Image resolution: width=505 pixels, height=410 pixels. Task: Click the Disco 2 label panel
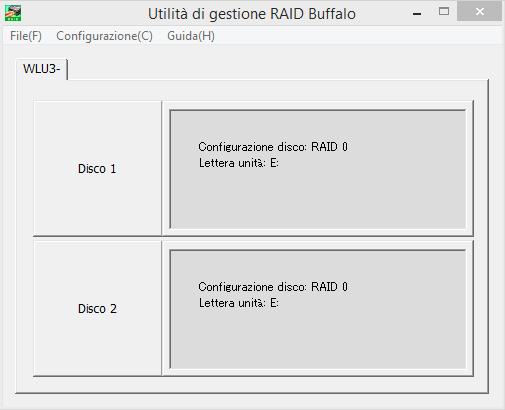coord(97,308)
